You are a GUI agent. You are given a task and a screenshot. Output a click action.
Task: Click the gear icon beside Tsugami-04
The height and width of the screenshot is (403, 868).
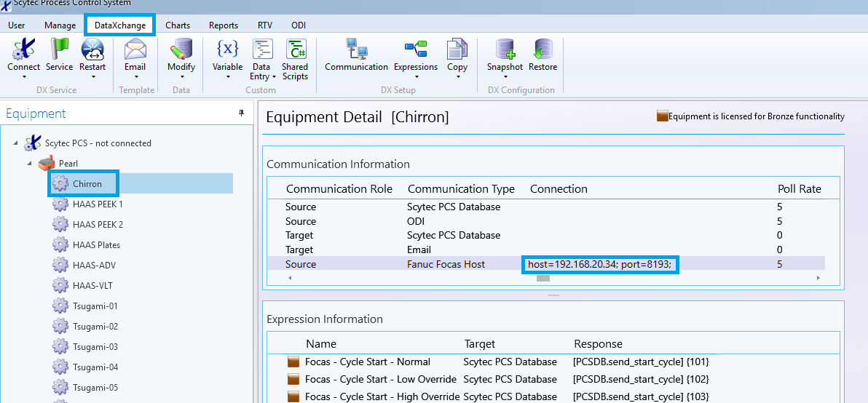(60, 367)
